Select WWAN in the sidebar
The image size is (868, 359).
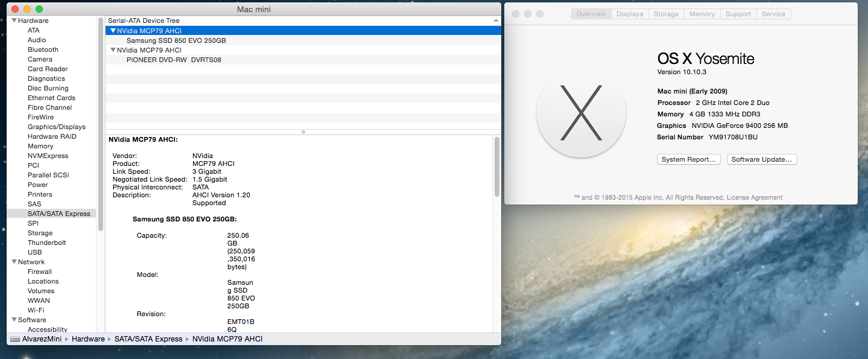(39, 300)
